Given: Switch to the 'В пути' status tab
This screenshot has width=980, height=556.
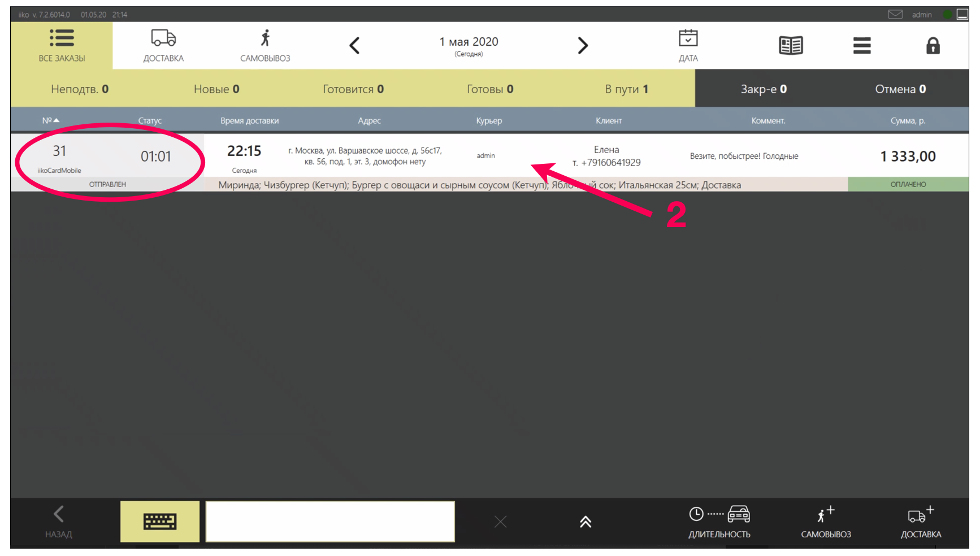Looking at the screenshot, I should pos(626,89).
